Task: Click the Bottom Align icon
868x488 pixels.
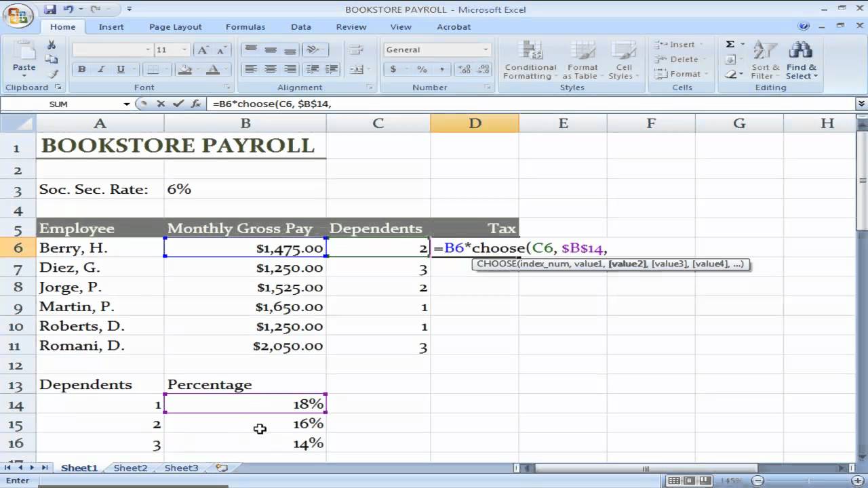Action: 290,49
